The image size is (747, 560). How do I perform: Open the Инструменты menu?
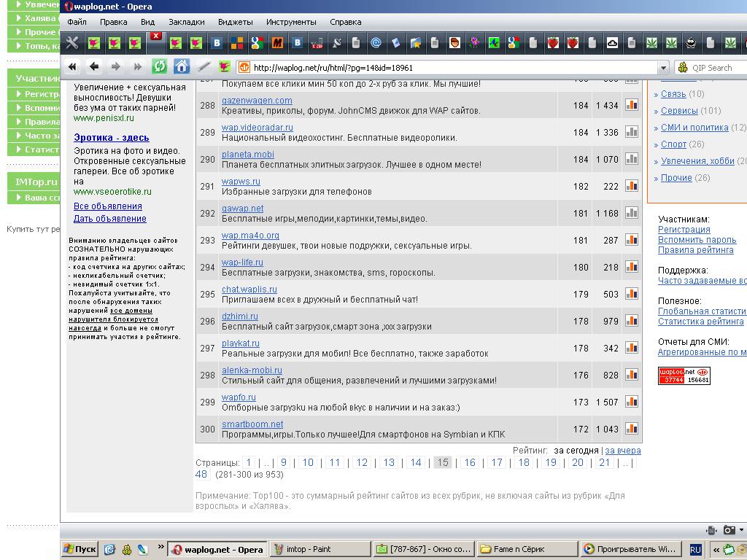[291, 22]
